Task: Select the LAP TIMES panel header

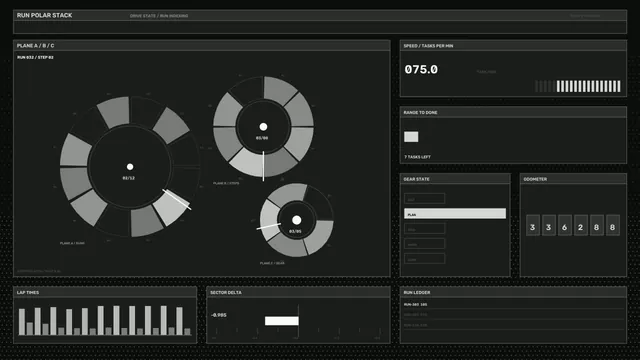Action: coord(105,292)
